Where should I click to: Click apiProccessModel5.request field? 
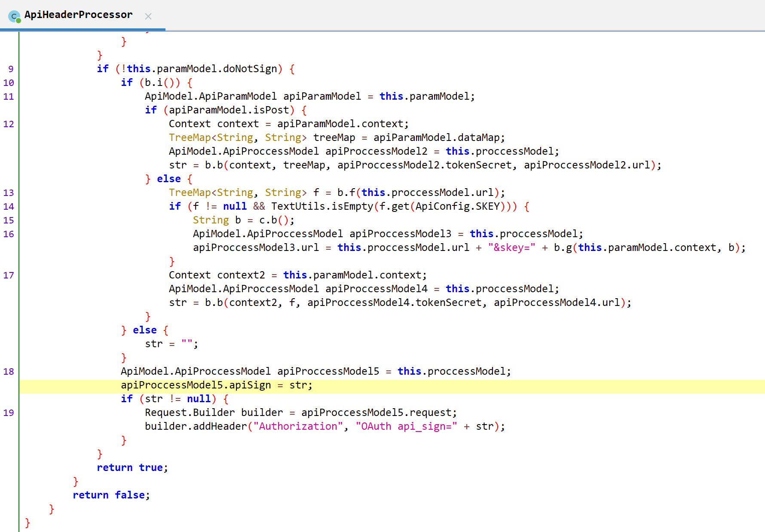coord(376,413)
